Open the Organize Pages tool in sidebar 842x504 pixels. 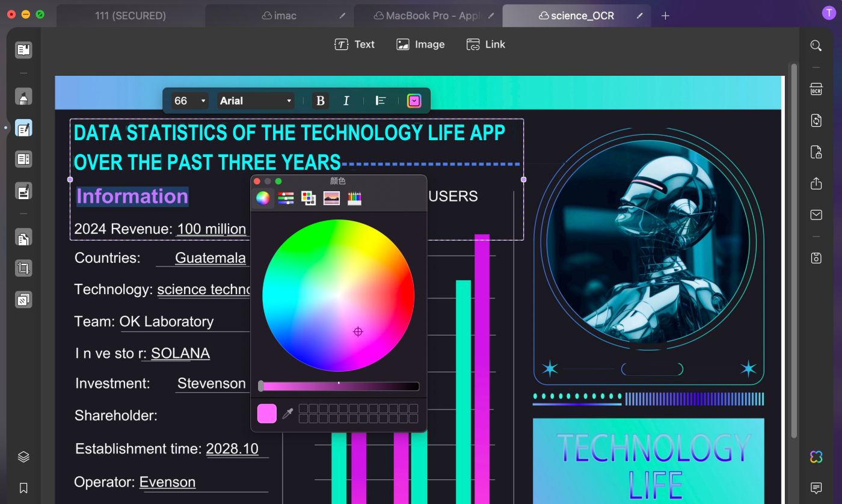23,238
